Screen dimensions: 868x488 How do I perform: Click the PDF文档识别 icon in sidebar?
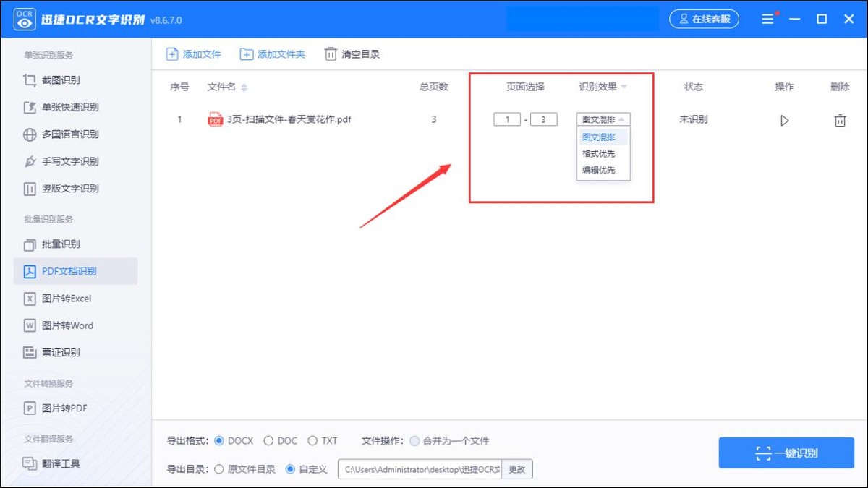tap(30, 272)
